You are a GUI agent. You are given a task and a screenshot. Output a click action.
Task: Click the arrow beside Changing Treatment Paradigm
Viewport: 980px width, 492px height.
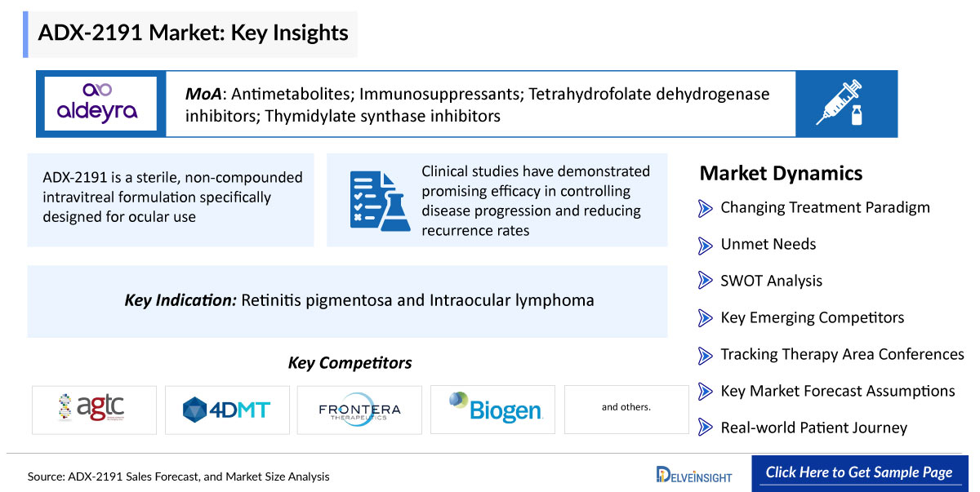706,208
